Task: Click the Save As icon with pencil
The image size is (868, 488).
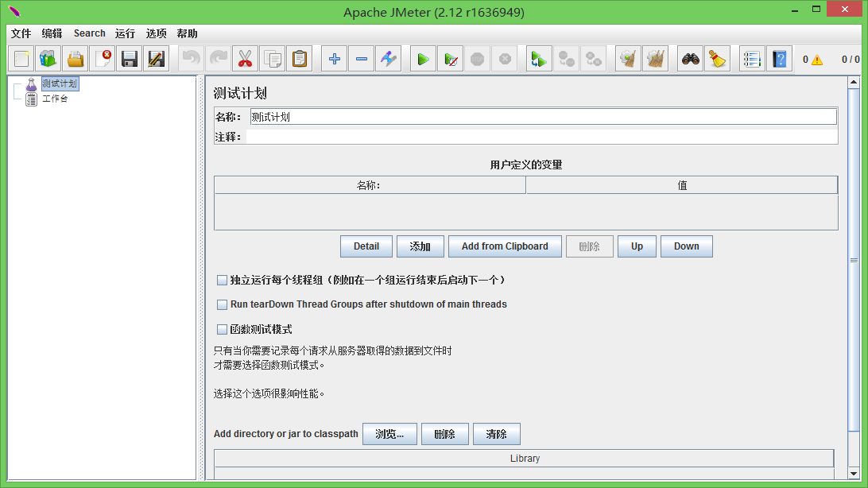Action: point(156,59)
